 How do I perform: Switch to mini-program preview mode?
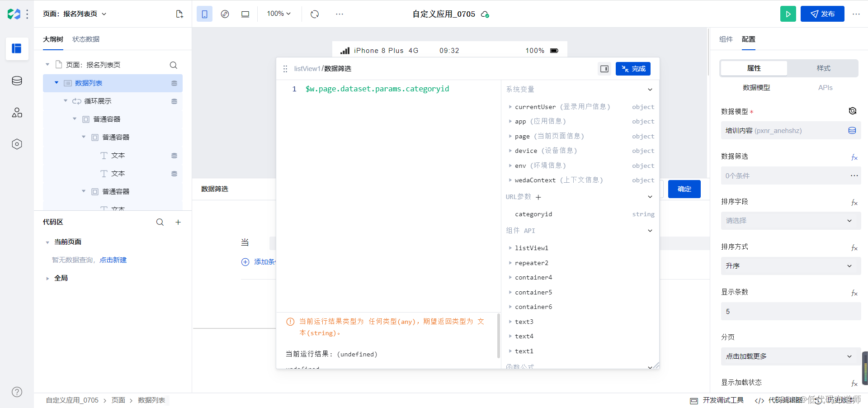(x=225, y=14)
